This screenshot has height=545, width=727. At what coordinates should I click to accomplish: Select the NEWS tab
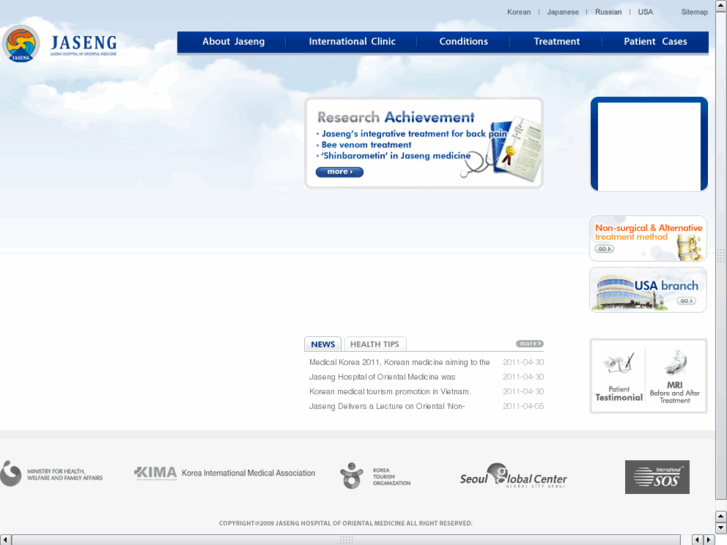pos(323,344)
